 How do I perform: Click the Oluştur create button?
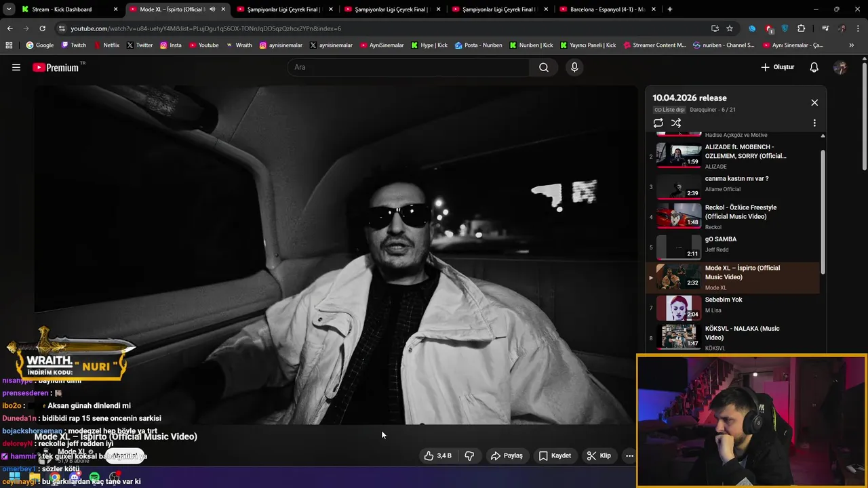coord(777,67)
